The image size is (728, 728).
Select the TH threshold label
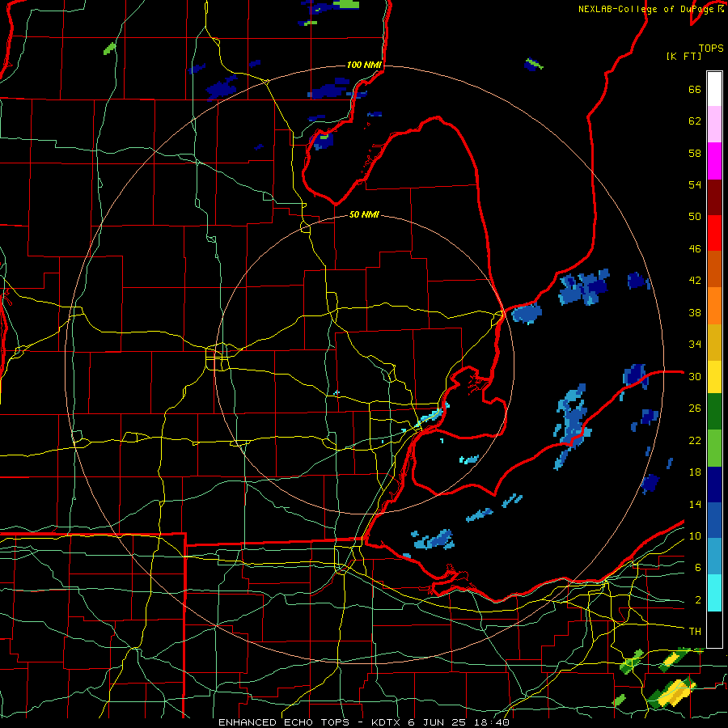click(x=695, y=632)
